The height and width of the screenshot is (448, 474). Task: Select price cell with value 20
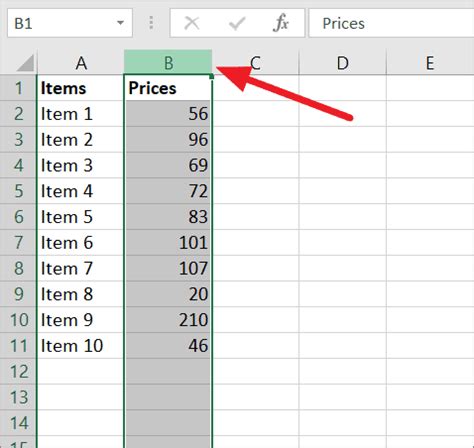point(168,294)
